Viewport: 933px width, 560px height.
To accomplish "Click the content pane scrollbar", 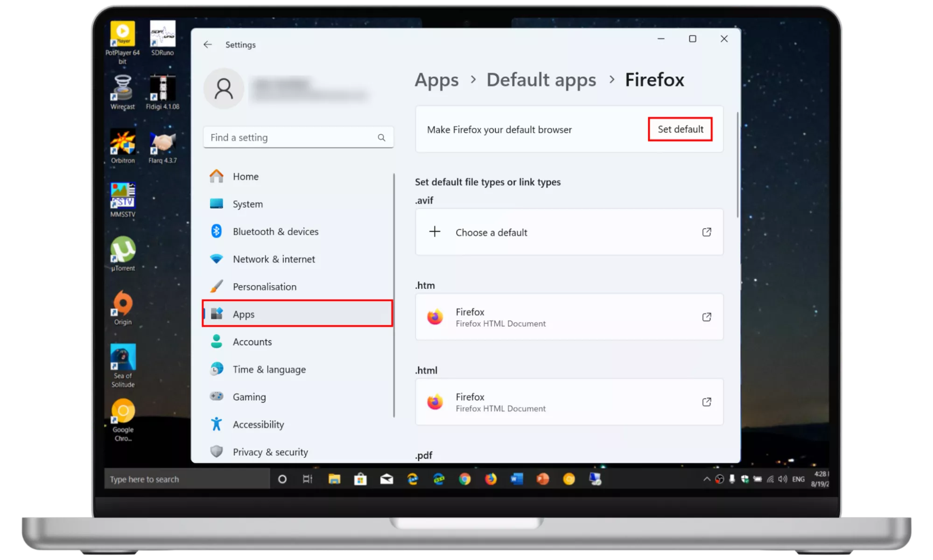I will (x=737, y=164).
